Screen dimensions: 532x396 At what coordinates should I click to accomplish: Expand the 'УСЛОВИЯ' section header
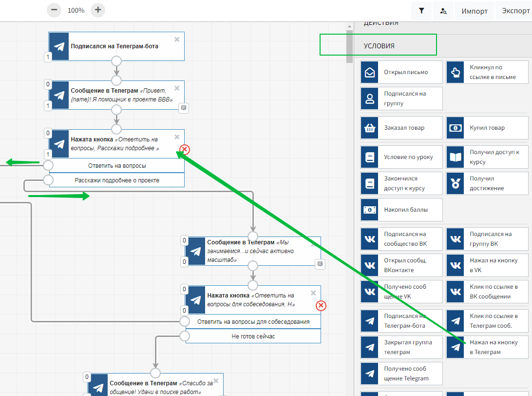[x=379, y=46]
